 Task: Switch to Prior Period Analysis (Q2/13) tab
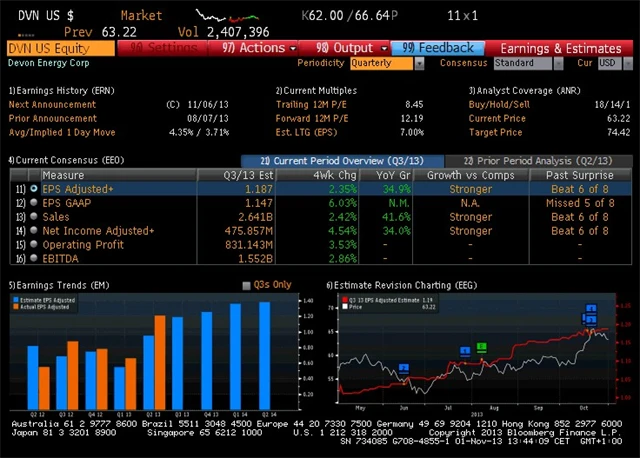[x=538, y=161]
